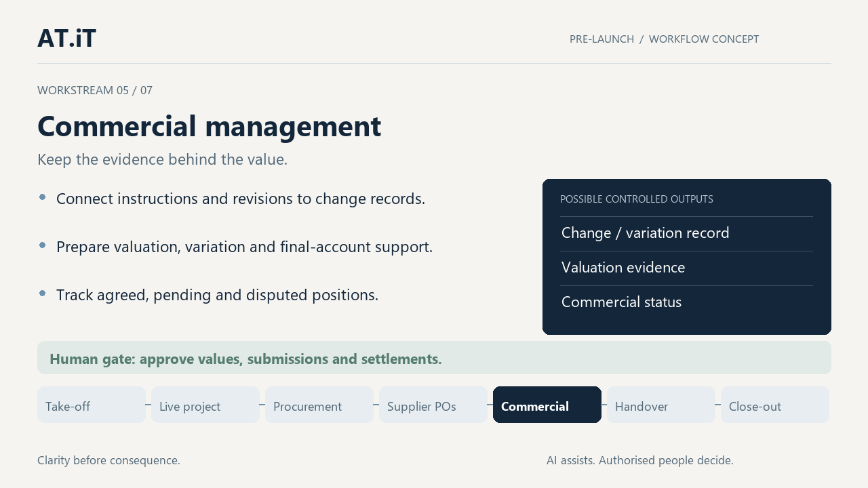Image resolution: width=868 pixels, height=488 pixels.
Task: Select the Take-off workflow step
Action: (x=92, y=405)
